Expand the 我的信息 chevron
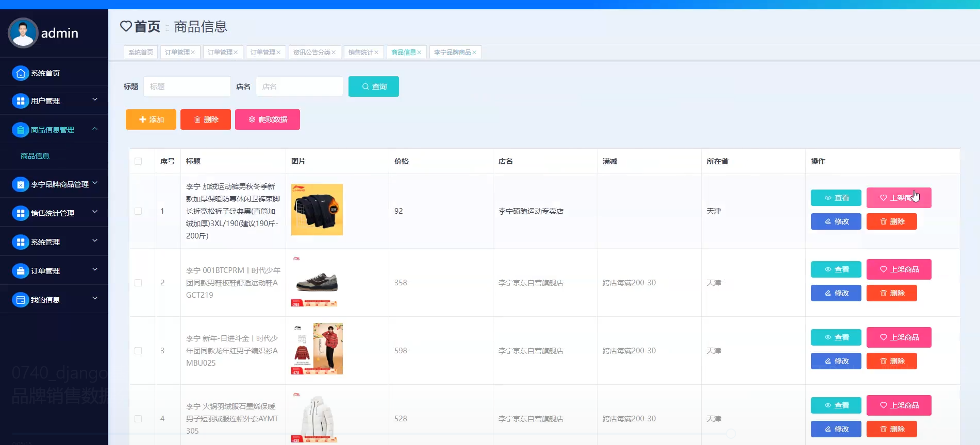The image size is (980, 445). tap(95, 298)
